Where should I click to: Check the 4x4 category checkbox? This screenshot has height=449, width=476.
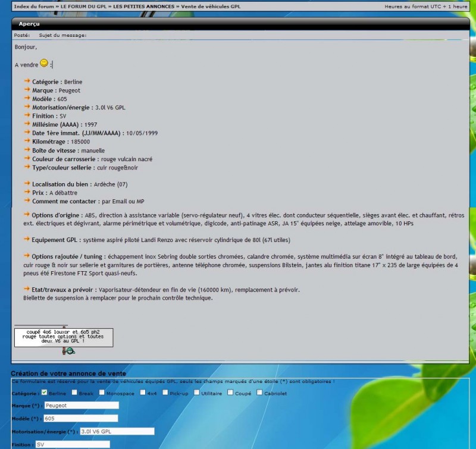(141, 393)
